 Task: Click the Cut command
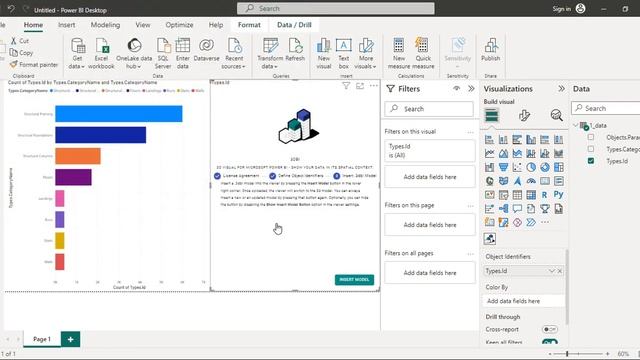[x=20, y=41]
